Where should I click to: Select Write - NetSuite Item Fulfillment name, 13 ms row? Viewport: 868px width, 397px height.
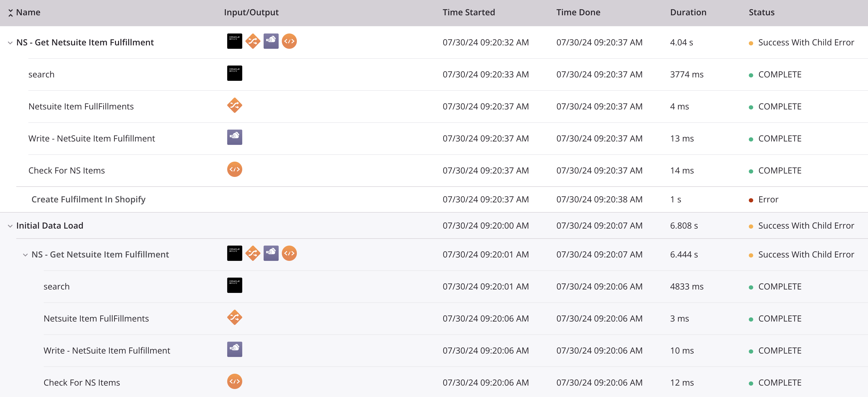coord(92,138)
